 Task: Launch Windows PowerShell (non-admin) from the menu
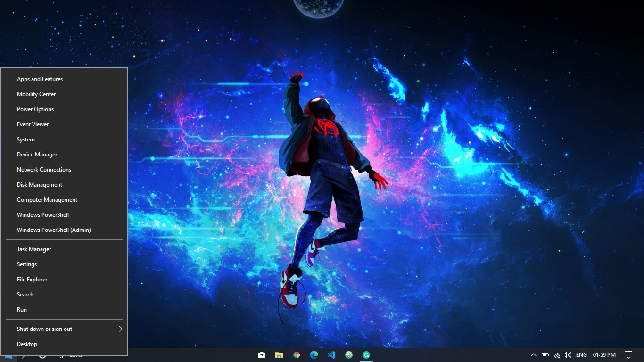64,215
